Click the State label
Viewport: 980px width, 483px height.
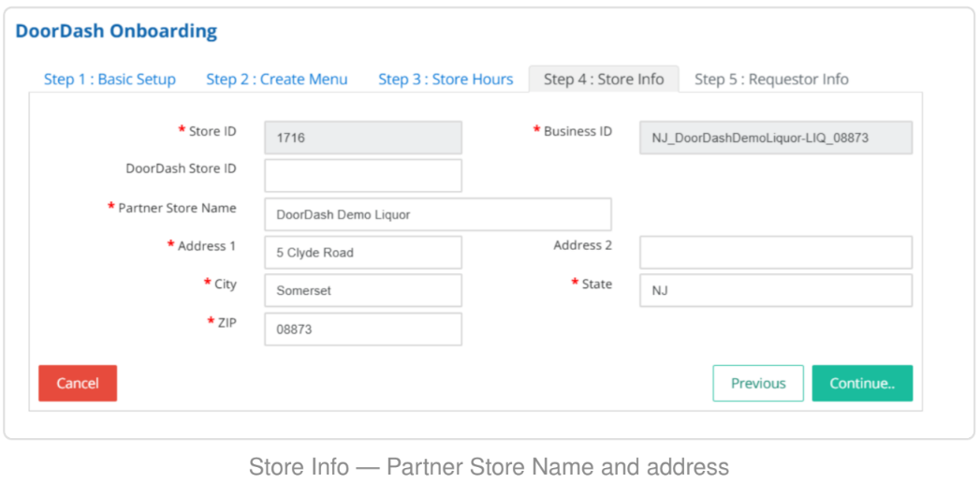point(597,285)
